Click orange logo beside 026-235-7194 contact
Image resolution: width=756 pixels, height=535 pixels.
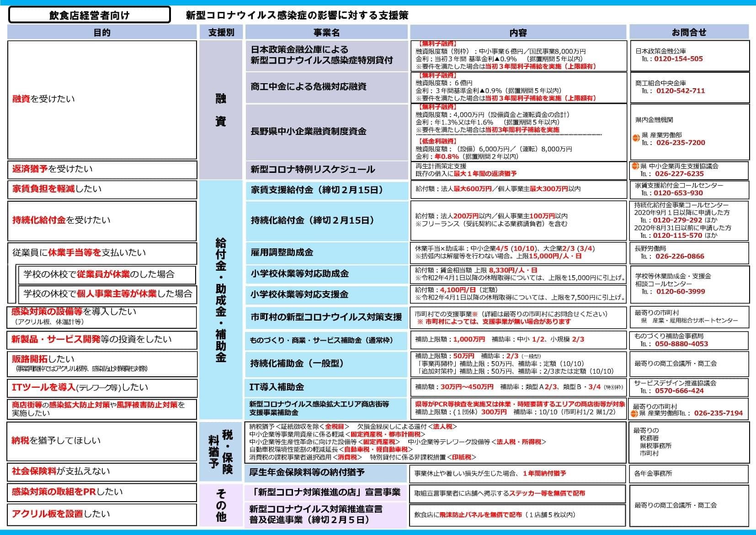click(634, 413)
